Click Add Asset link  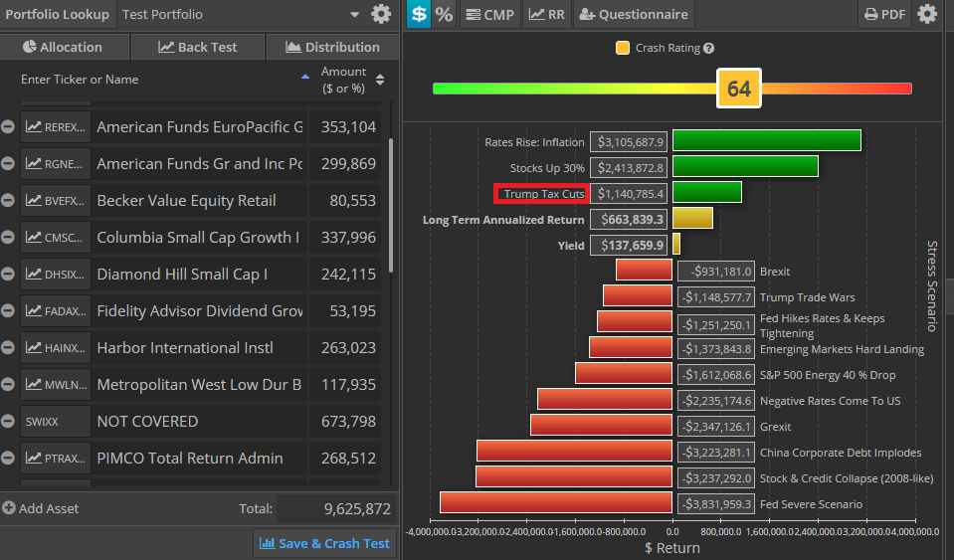[x=41, y=508]
